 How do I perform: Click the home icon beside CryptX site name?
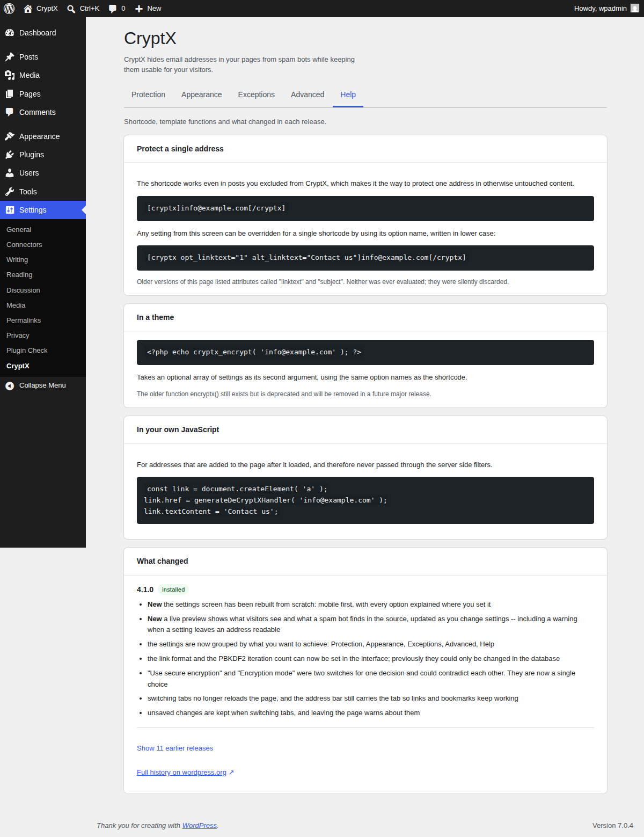28,9
